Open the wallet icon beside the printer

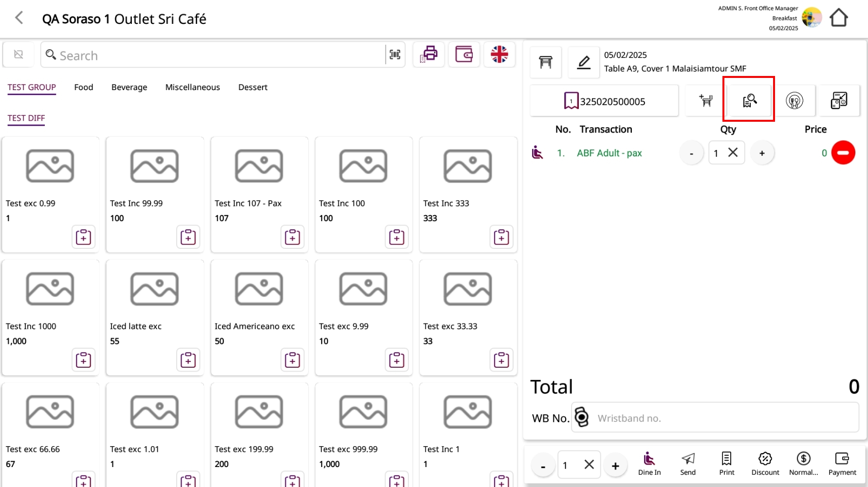464,54
